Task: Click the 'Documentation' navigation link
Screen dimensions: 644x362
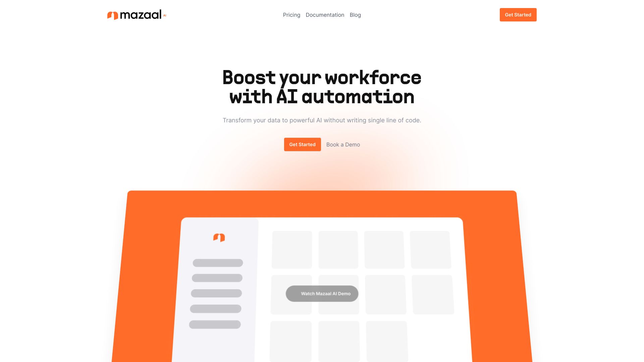Action: tap(325, 15)
